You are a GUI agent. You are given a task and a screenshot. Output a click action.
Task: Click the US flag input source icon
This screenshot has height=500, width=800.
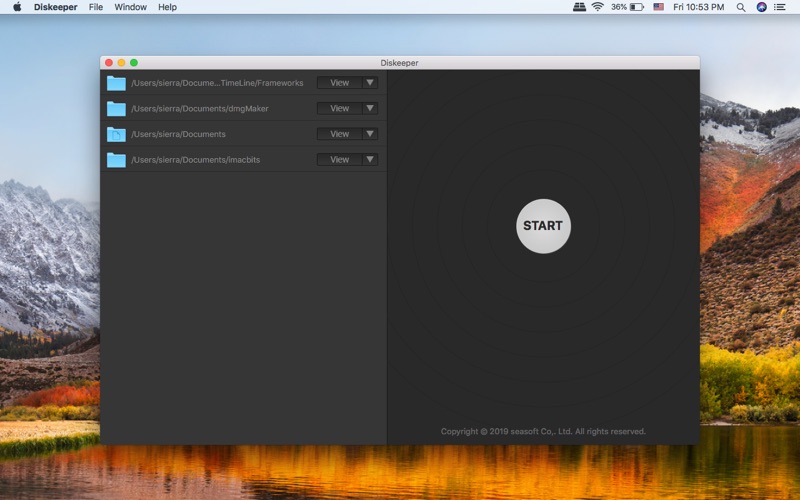pyautogui.click(x=659, y=7)
